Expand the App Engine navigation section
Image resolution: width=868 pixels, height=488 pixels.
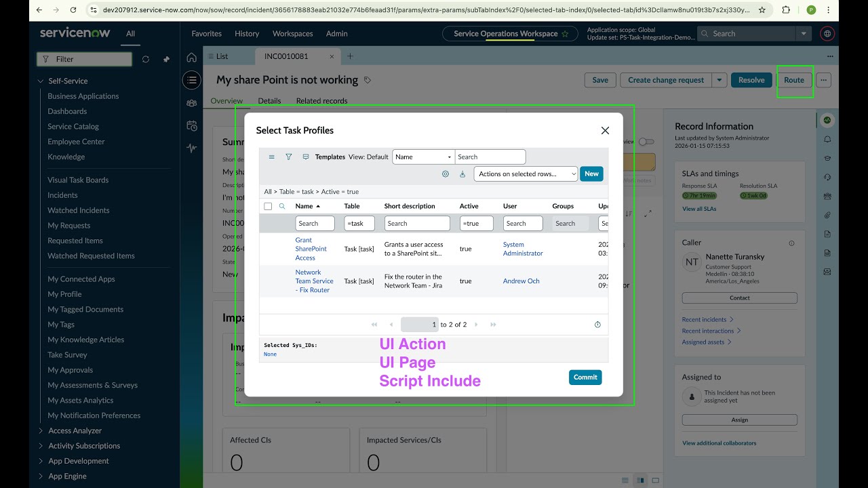click(41, 476)
